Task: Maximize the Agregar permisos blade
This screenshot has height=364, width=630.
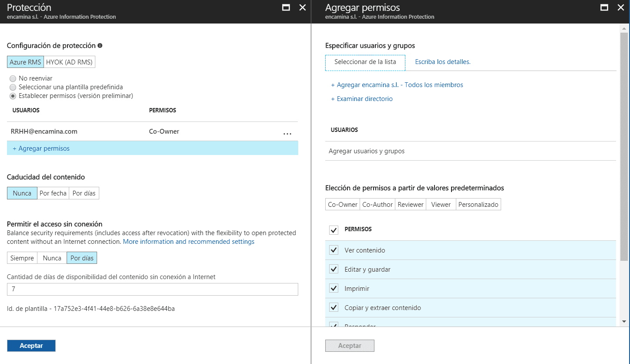Action: point(604,8)
